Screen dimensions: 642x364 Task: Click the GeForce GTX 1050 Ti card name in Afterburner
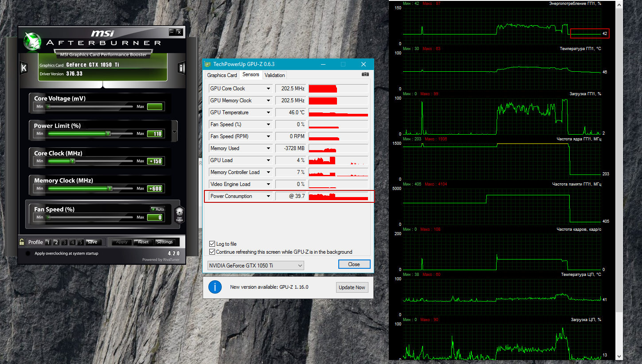[93, 65]
